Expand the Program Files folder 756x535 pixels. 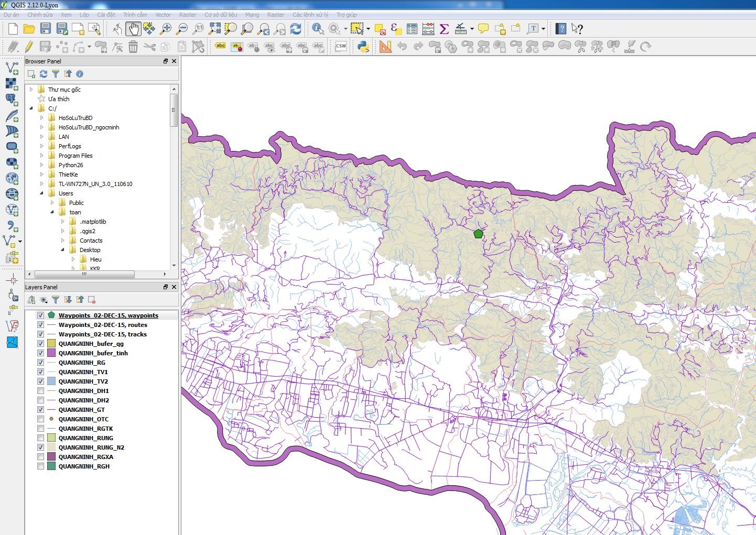tap(41, 156)
